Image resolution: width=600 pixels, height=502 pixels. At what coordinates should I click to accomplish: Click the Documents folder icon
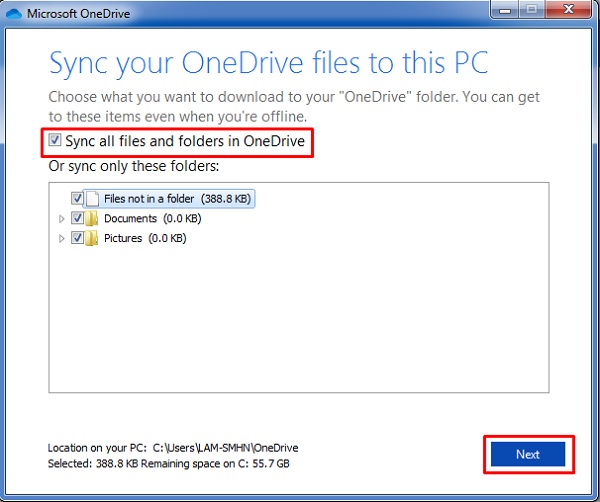pos(91,218)
